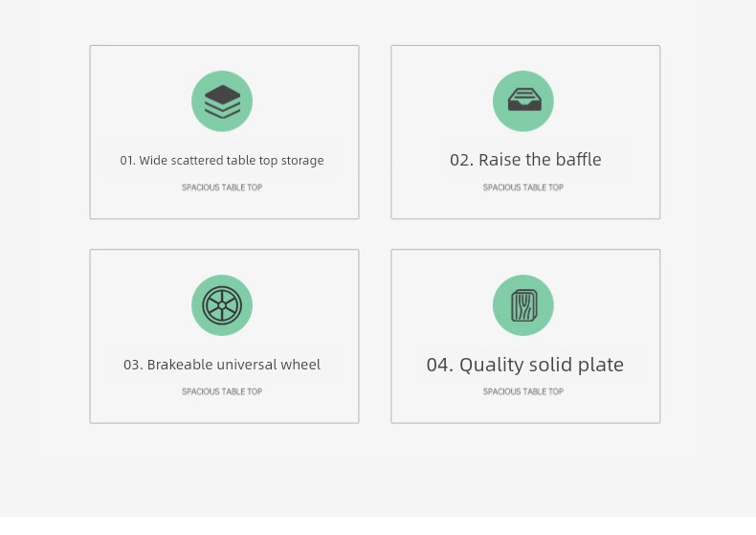756x535 pixels.
Task: Click the wood grain plate icon
Action: pos(524,305)
